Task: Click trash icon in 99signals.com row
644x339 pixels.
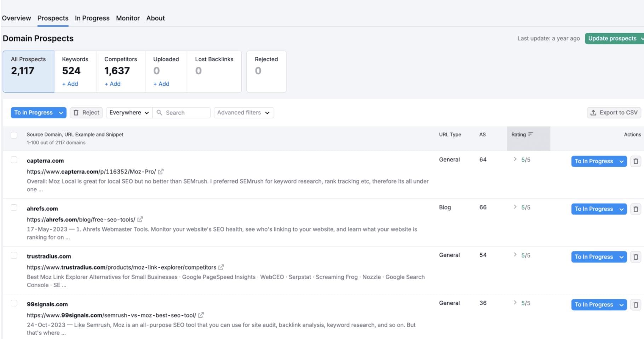Action: [636, 305]
